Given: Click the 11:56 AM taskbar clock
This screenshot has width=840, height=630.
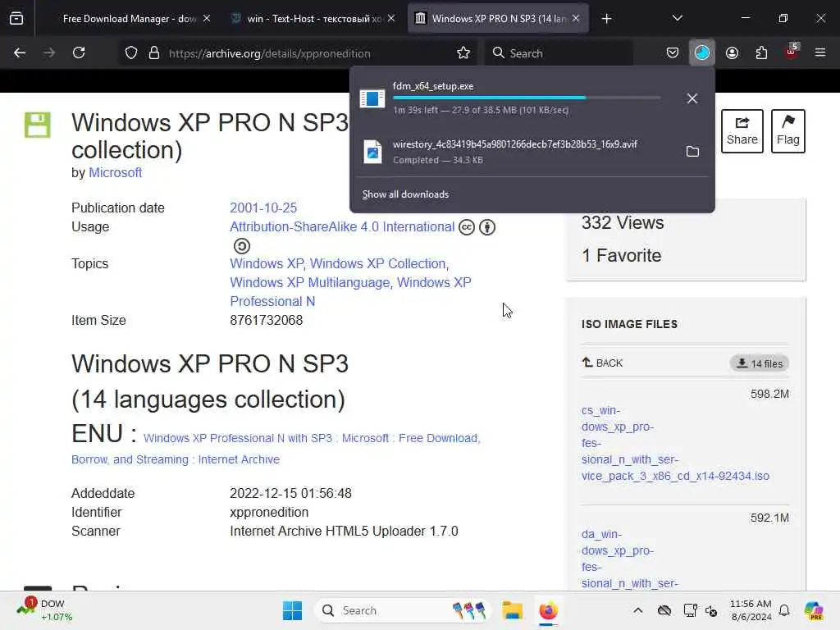Looking at the screenshot, I should point(751,610).
